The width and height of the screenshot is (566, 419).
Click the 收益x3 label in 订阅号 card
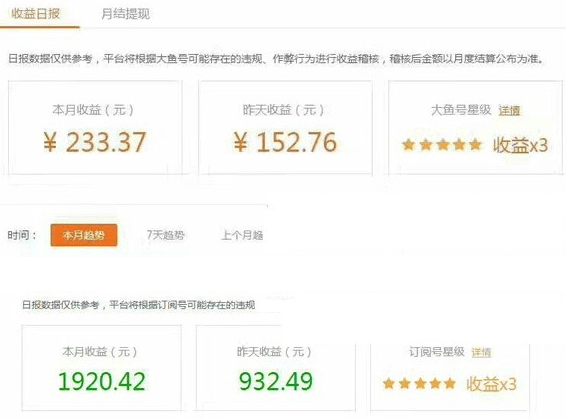click(491, 384)
